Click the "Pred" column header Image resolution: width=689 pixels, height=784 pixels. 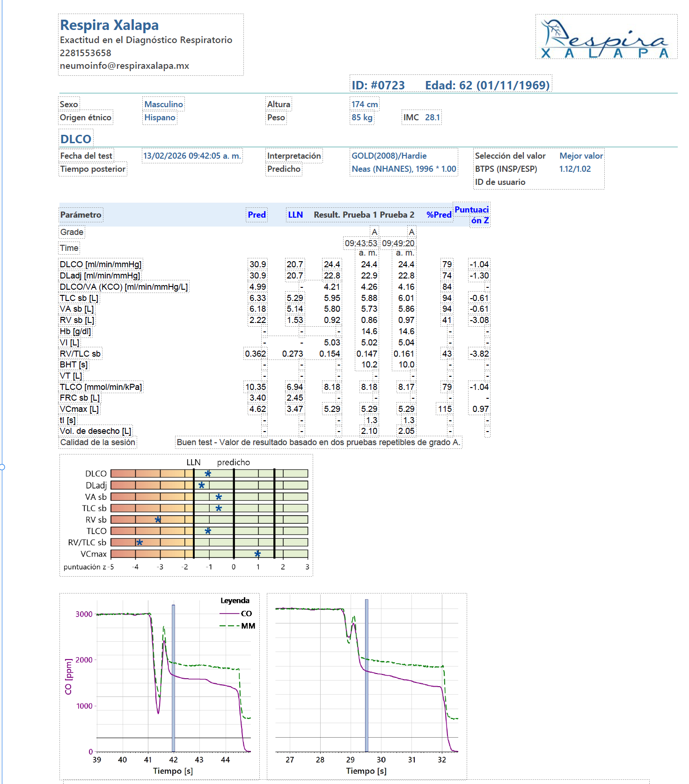257,215
